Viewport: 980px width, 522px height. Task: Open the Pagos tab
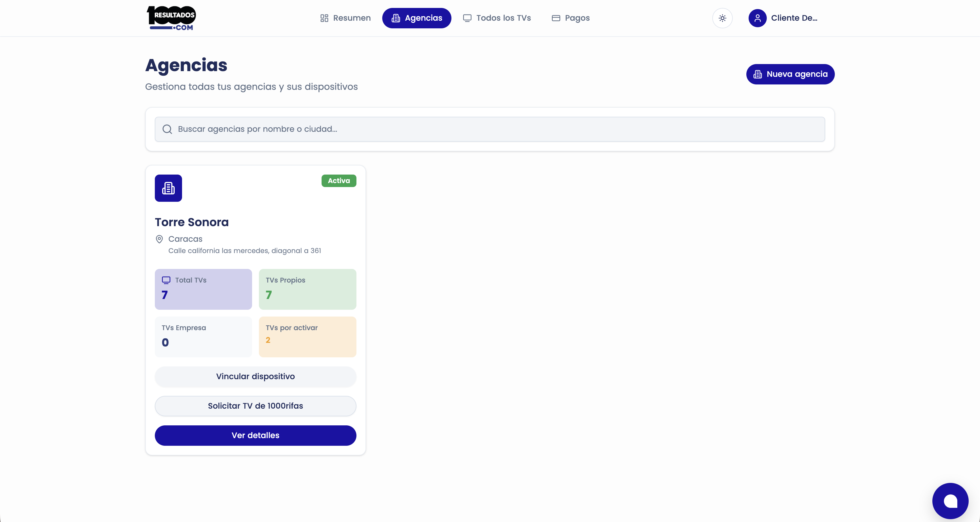coord(571,18)
